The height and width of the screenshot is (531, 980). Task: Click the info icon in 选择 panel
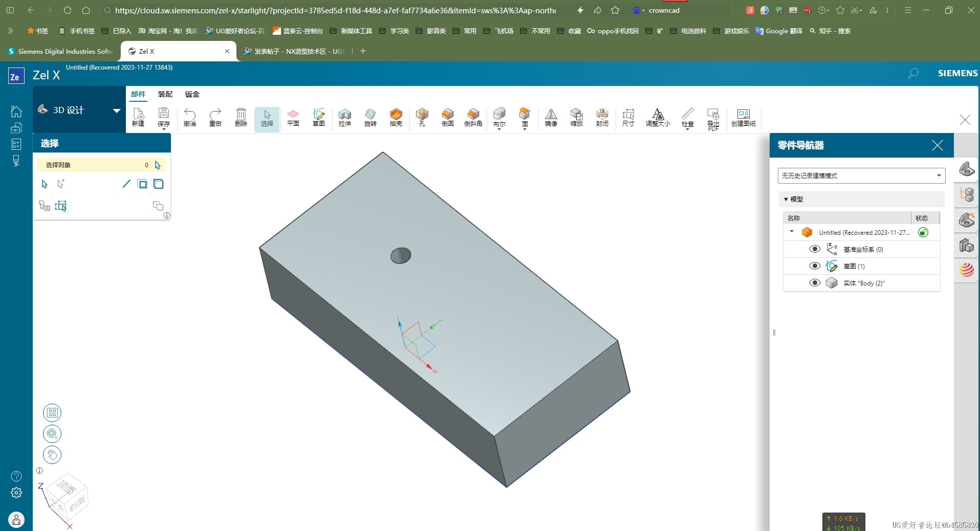tap(167, 215)
